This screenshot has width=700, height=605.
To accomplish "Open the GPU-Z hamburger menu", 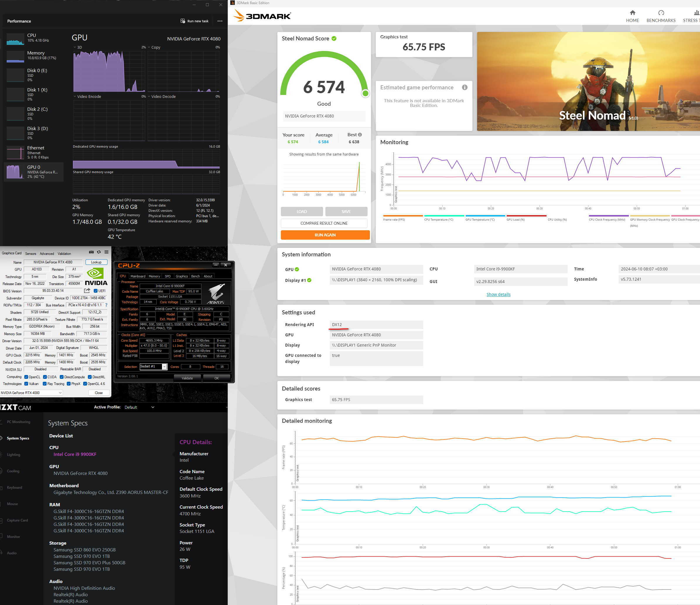I will click(x=106, y=252).
